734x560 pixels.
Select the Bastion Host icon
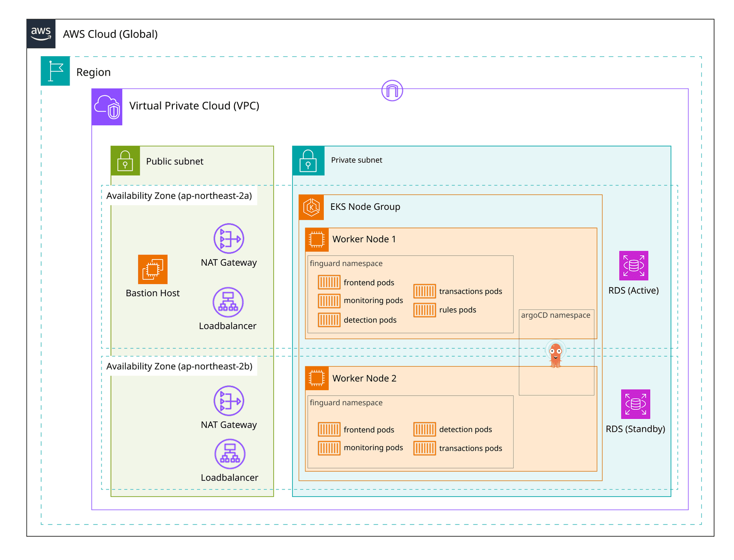(x=153, y=269)
